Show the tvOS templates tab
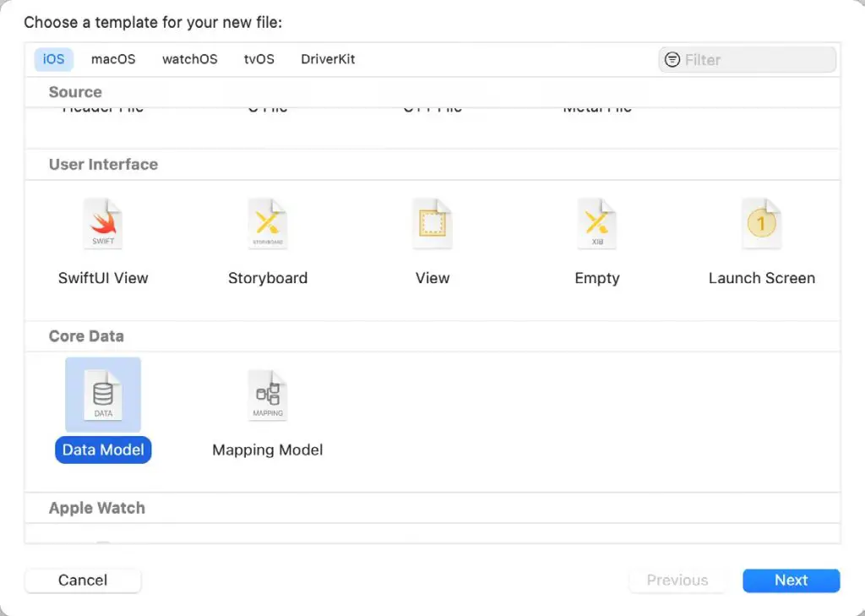This screenshot has height=616, width=865. pos(258,59)
